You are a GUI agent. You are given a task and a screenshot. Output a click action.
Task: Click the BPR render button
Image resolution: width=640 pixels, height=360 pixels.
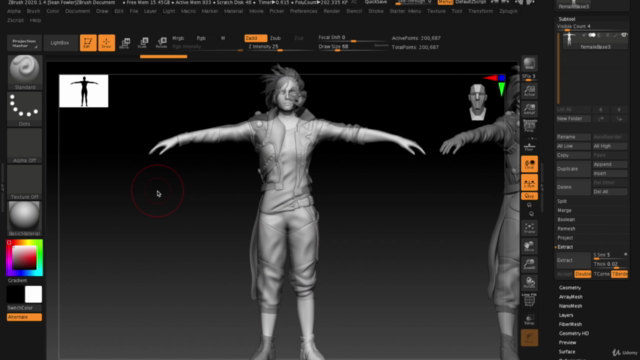point(529,64)
